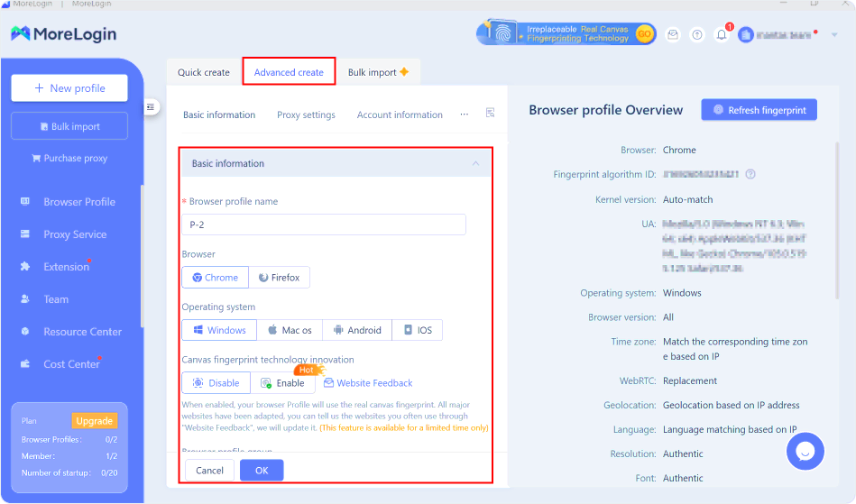Open Browser Profile in sidebar
The width and height of the screenshot is (856, 504).
79,202
